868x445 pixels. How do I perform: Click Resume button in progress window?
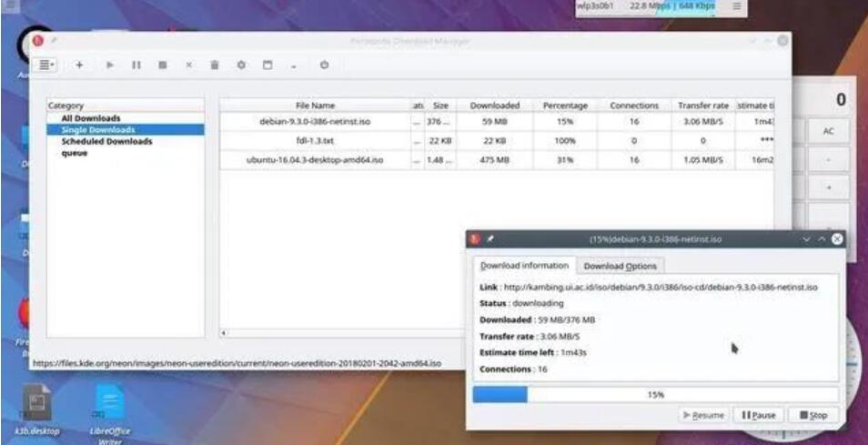click(703, 415)
